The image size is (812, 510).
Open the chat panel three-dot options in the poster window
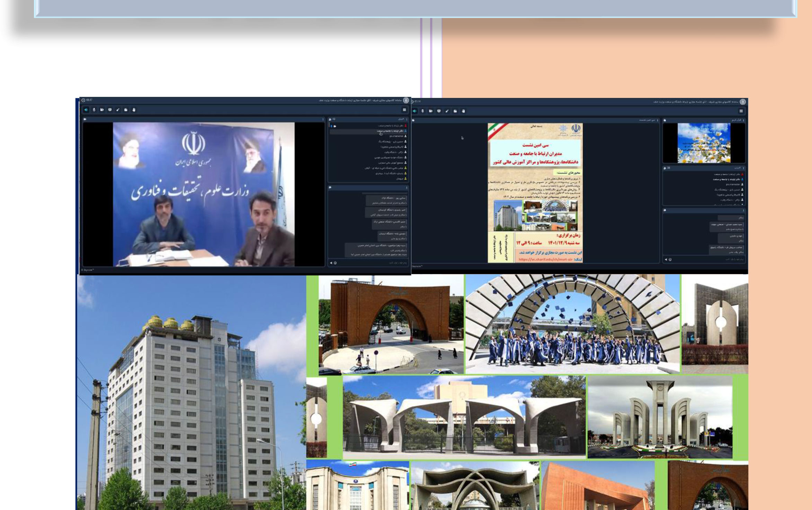[743, 210]
